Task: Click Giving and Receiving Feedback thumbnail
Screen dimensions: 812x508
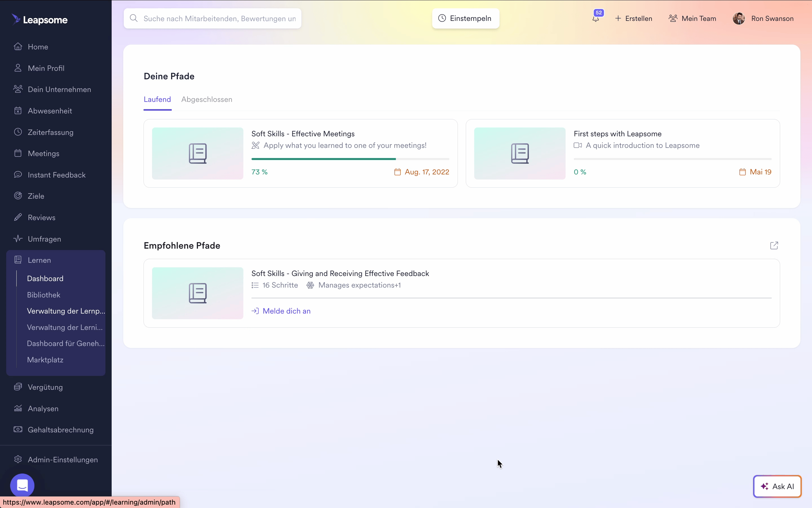Action: 198,293
